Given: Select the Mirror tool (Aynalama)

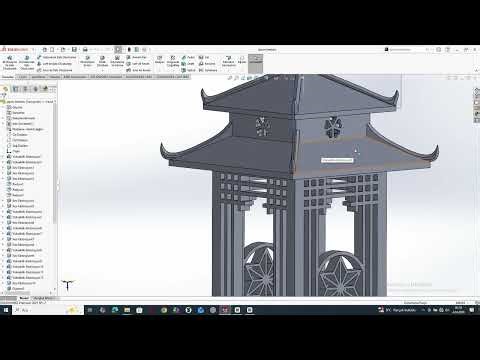Looking at the screenshot, I should pyautogui.click(x=207, y=70).
